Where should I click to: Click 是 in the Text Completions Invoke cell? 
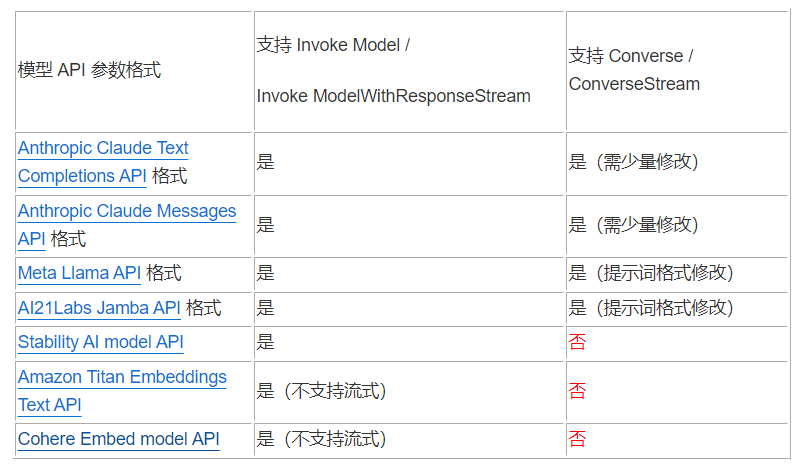tap(265, 162)
